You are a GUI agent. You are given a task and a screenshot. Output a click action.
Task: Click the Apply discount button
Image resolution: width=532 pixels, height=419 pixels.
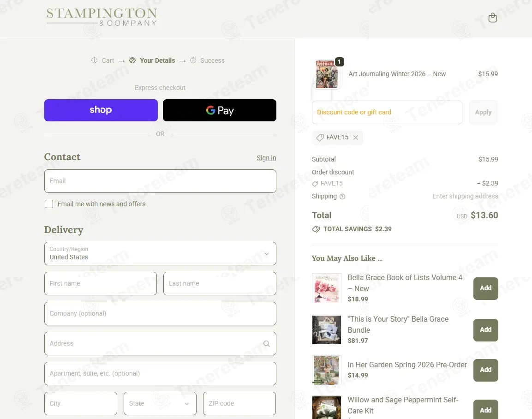coord(483,112)
